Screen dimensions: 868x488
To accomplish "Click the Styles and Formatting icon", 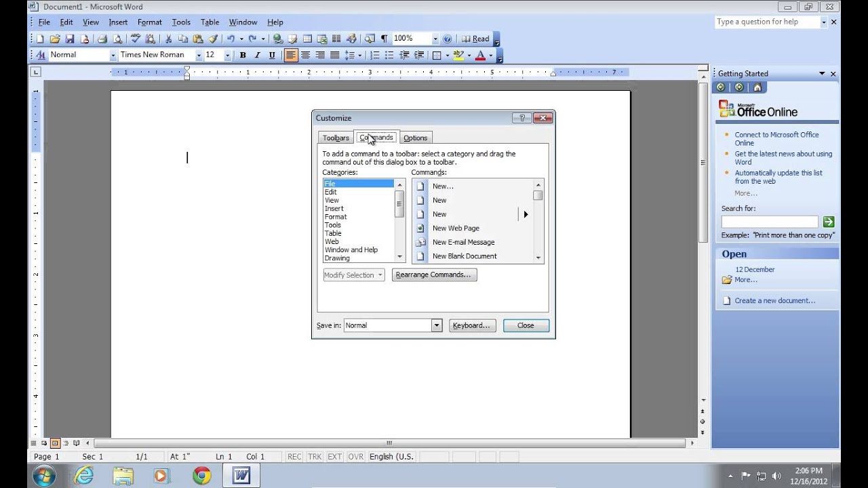I will 41,56.
